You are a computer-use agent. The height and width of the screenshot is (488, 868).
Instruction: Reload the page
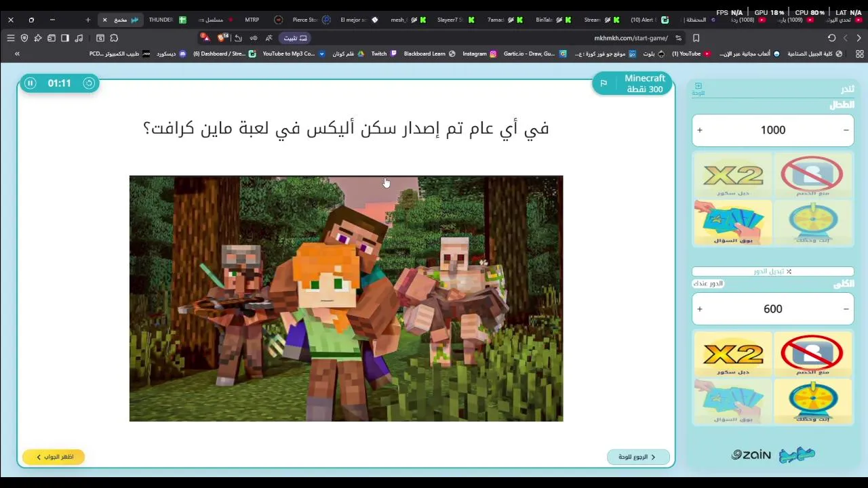(831, 38)
